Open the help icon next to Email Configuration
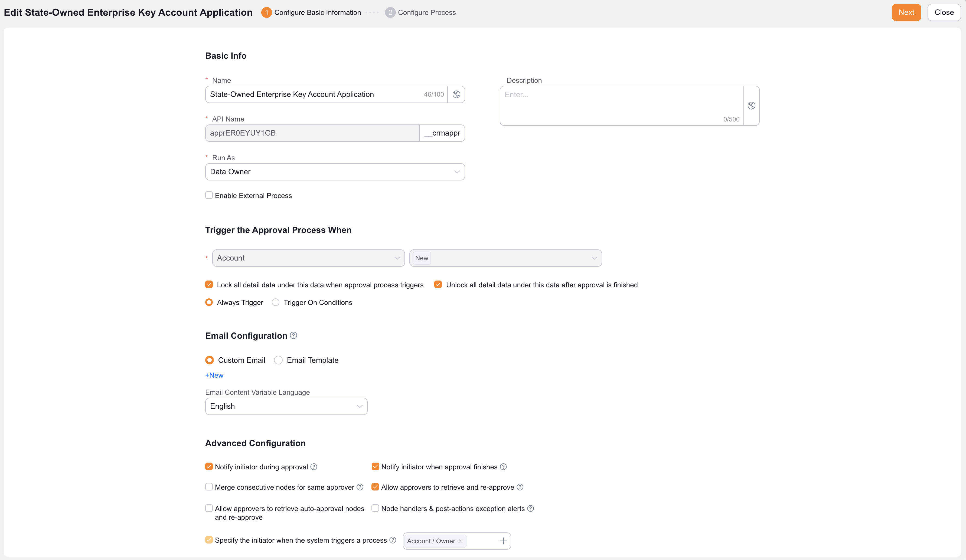Screen dimensions: 966x560 pyautogui.click(x=293, y=335)
